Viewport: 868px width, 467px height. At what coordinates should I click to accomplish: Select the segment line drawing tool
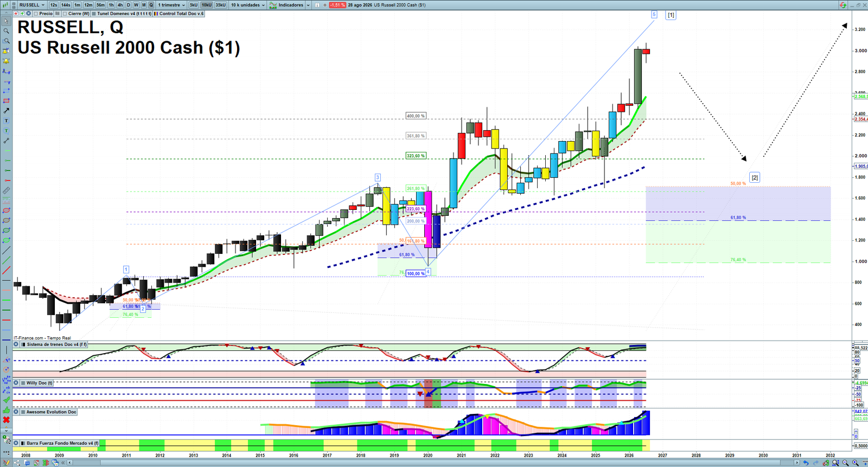click(x=7, y=140)
